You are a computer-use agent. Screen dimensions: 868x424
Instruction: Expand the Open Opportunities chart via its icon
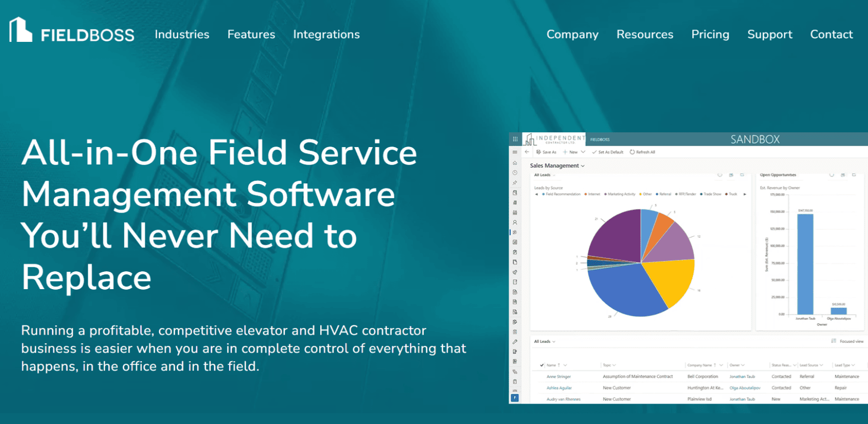(854, 175)
